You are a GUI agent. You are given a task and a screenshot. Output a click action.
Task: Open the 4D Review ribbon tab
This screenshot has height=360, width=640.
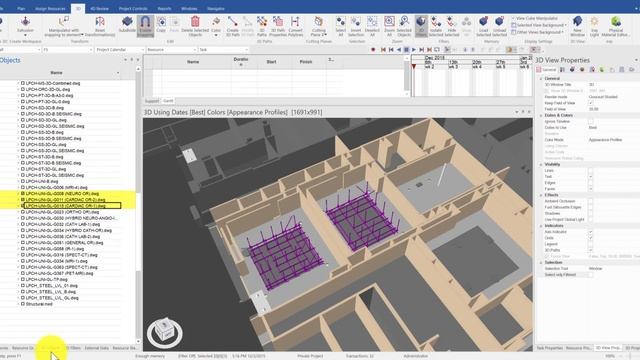(99, 8)
